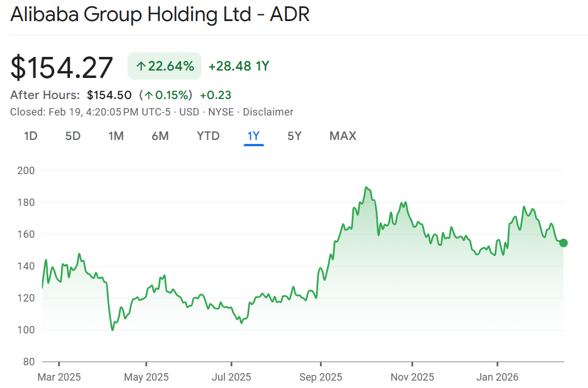Click the active 1Y range tab
588x388 pixels.
point(253,136)
